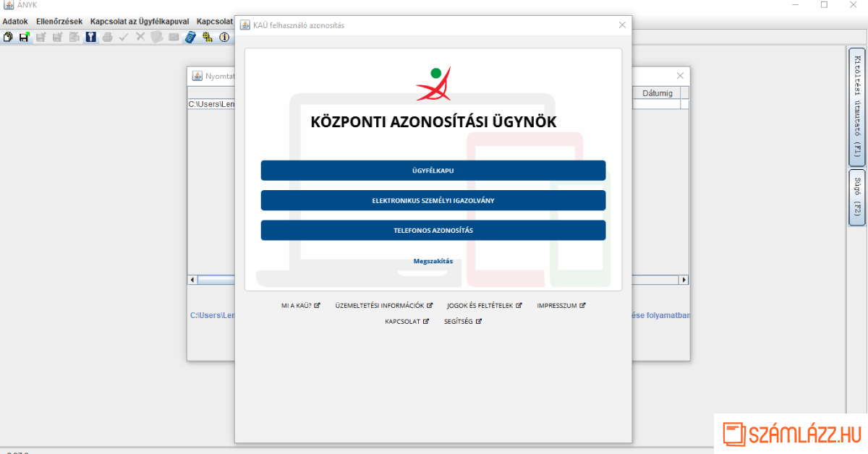Viewport: 868px width, 454px height.
Task: Open the Kapcsolat az Ügyfélkapuval menu
Action: coord(140,22)
